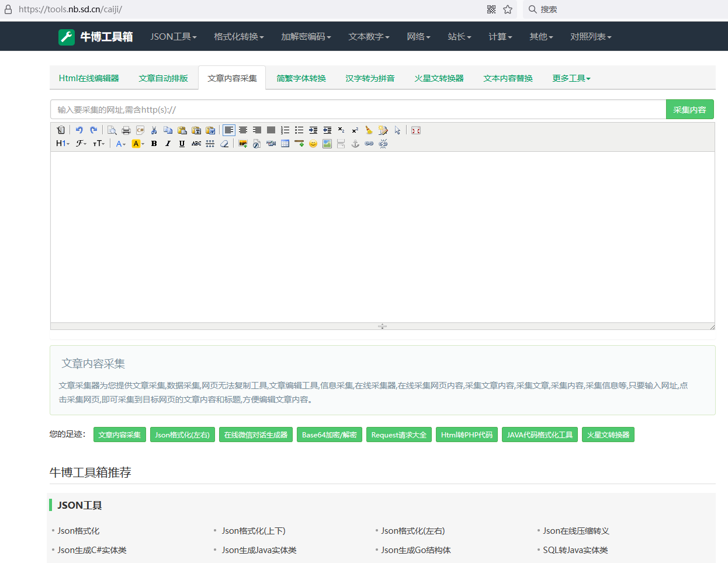
Task: Open the JSON工具 navigation dropdown
Action: tap(173, 37)
